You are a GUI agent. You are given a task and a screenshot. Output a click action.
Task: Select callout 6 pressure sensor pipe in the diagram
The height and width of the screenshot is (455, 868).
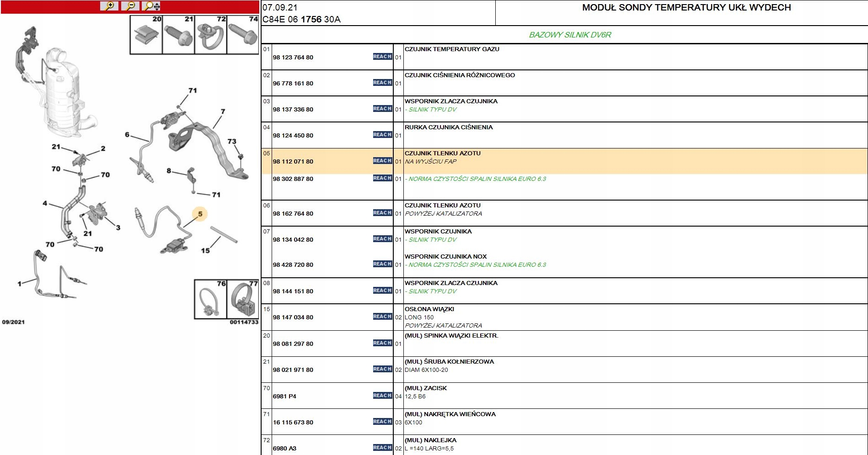click(127, 135)
